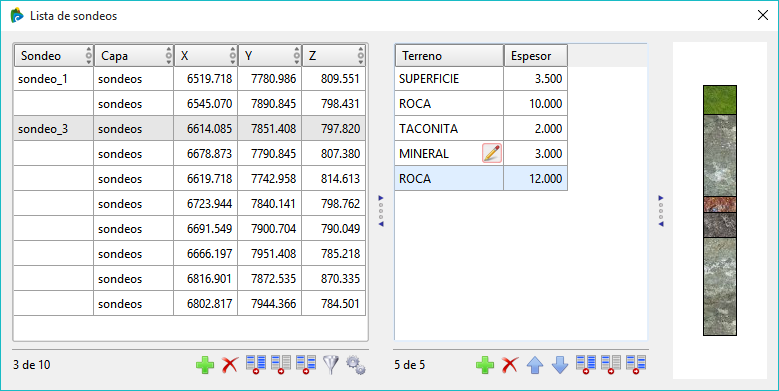
Task: Sort by the Z column header
Action: click(x=334, y=56)
